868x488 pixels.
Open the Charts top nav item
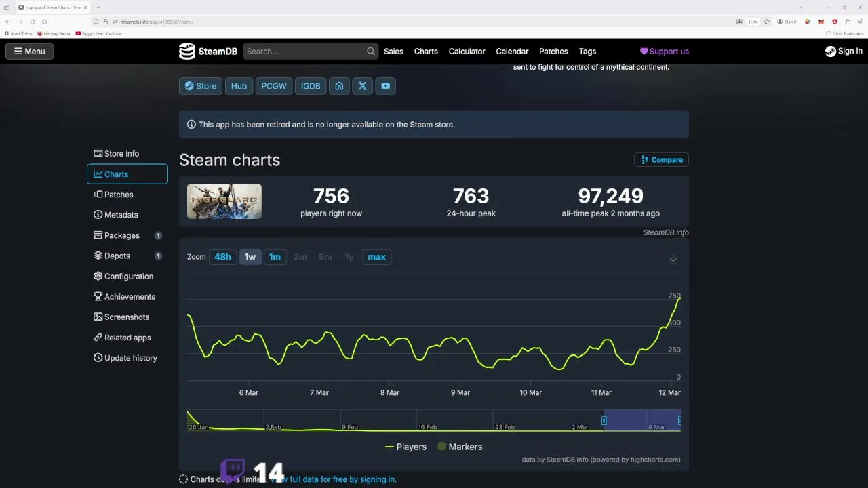click(426, 51)
